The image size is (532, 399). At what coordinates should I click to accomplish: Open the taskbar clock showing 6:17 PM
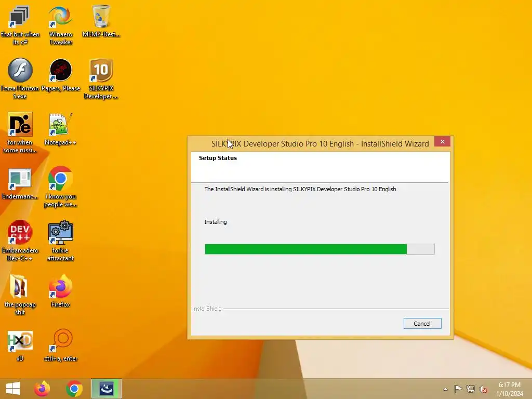pyautogui.click(x=510, y=389)
